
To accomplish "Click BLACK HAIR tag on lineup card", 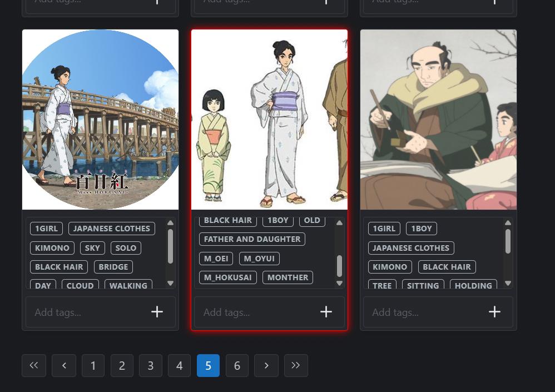I will [228, 221].
